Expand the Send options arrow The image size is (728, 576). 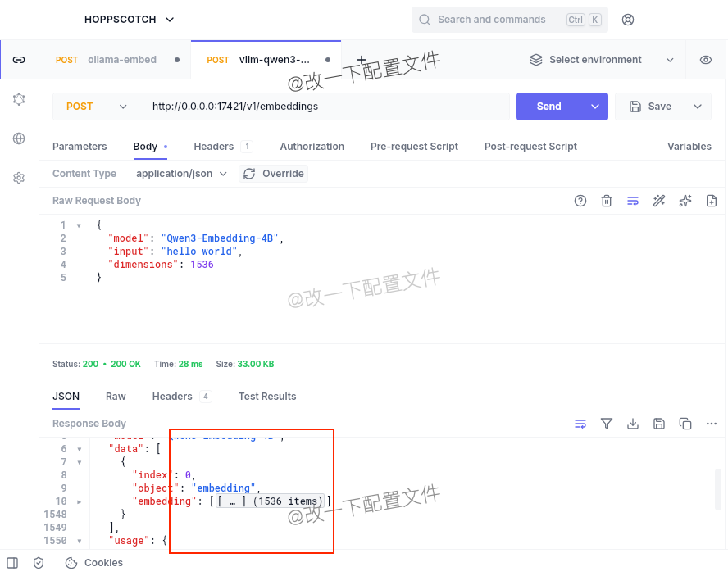[594, 107]
